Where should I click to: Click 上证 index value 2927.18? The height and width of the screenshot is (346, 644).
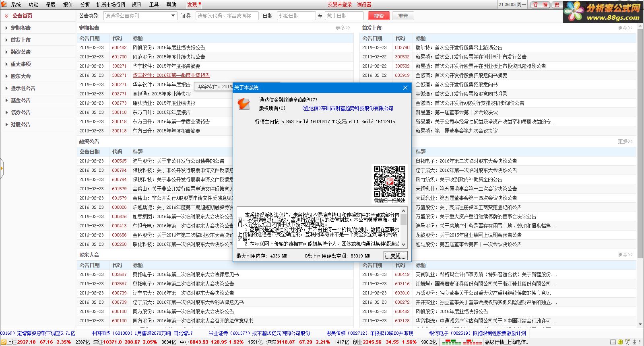pos(26,342)
